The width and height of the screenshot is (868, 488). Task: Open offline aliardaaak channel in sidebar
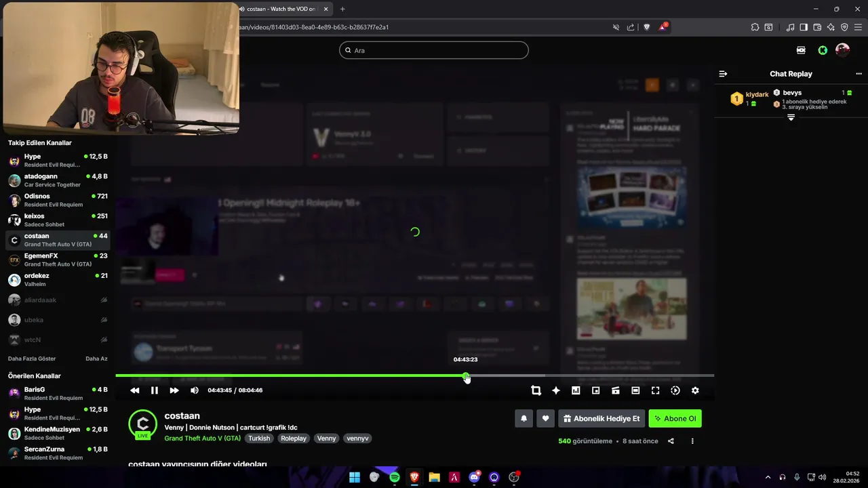[58, 300]
